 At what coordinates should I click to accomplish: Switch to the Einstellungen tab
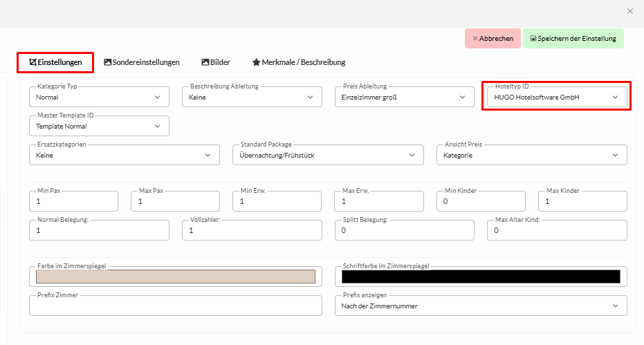[55, 62]
